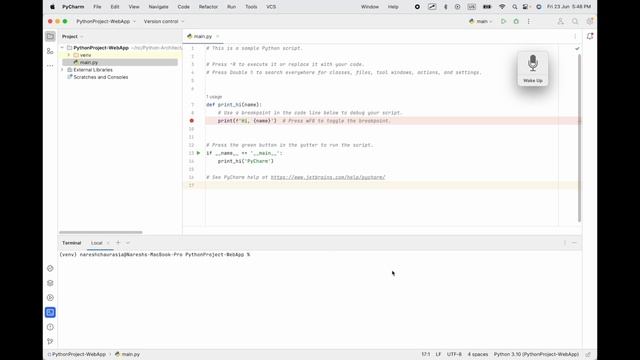Open the Version control dropdown

pyautogui.click(x=164, y=21)
